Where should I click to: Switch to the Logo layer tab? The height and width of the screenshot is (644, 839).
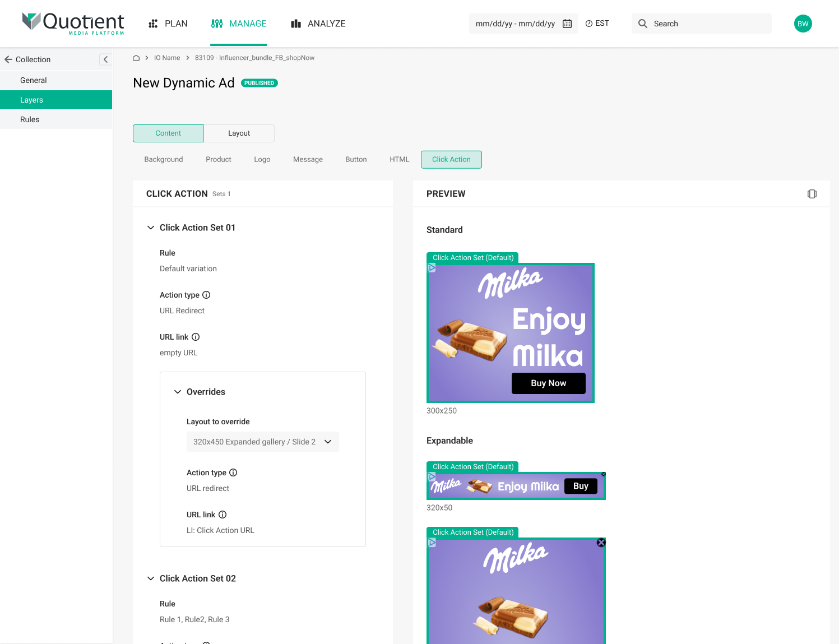[x=262, y=160]
